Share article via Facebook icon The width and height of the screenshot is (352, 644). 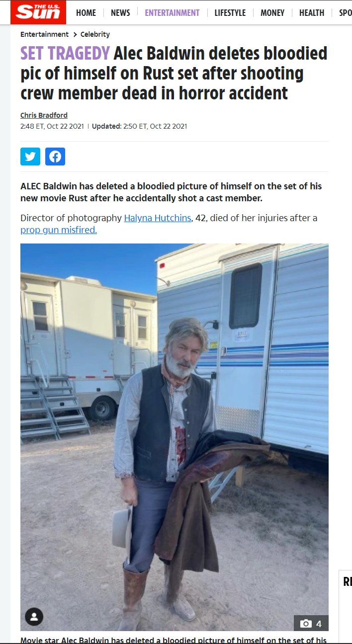click(x=55, y=157)
